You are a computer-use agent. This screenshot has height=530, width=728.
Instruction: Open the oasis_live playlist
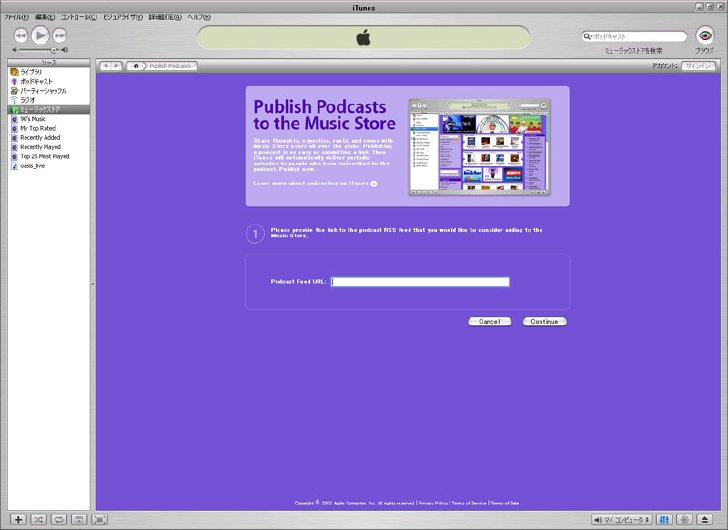point(49,166)
